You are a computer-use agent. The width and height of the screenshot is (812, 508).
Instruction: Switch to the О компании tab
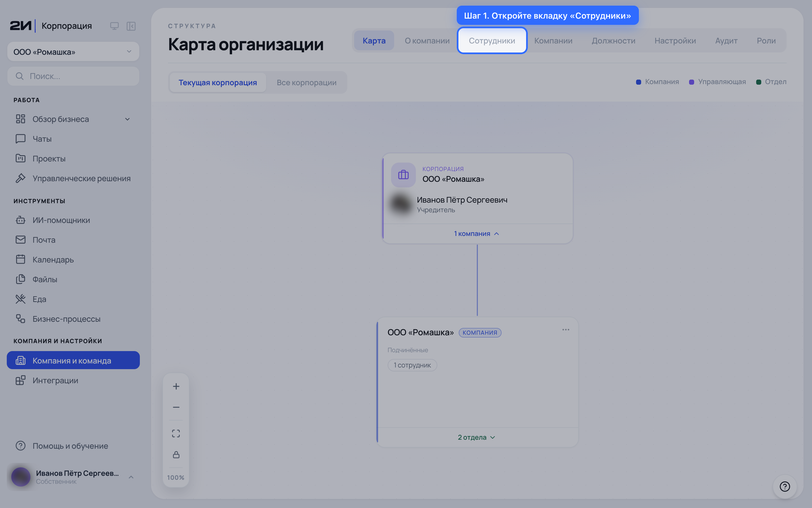click(x=427, y=41)
